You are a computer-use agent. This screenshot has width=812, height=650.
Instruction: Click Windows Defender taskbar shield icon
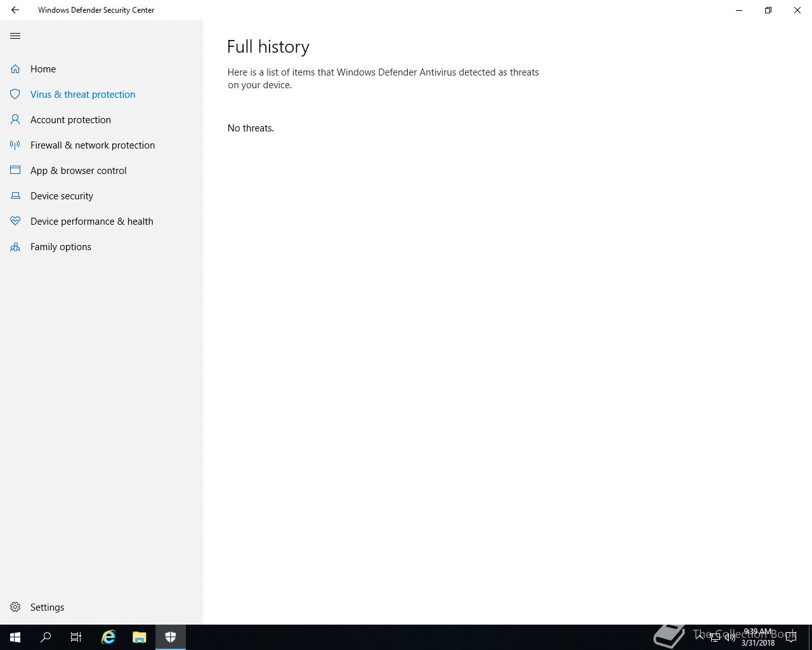[170, 637]
